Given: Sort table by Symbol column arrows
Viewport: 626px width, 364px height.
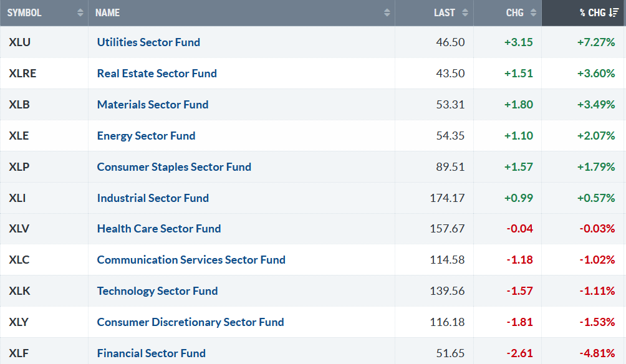Looking at the screenshot, I should point(80,12).
